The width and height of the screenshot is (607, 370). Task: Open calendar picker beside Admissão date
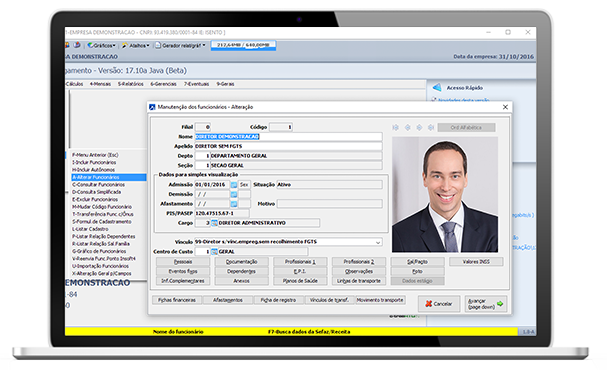coord(234,185)
